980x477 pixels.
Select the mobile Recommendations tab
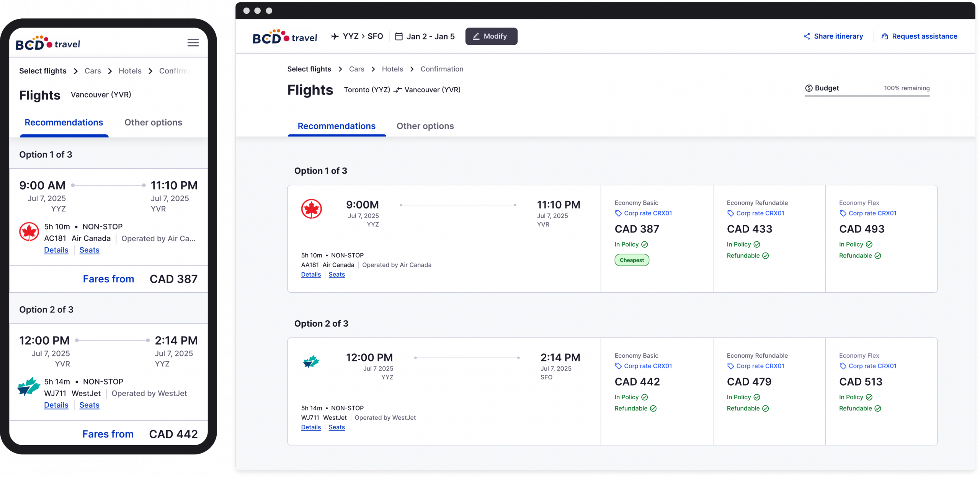tap(64, 122)
